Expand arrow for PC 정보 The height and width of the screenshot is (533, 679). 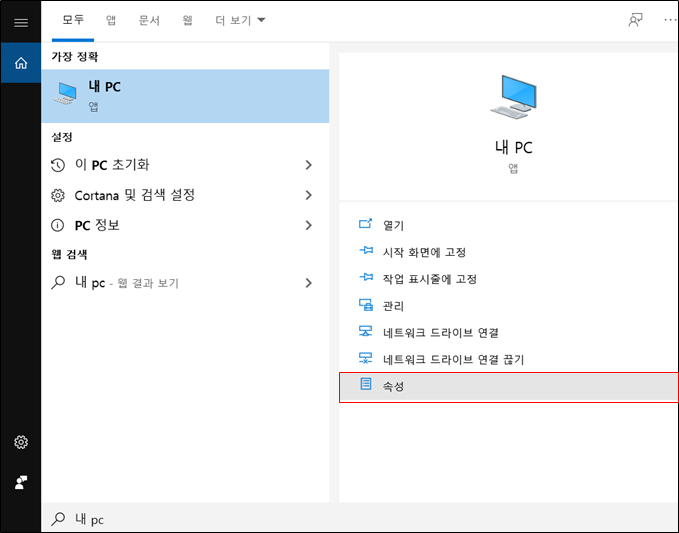[308, 225]
